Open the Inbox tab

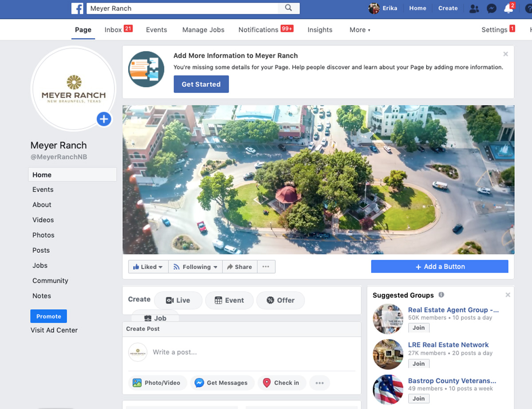click(x=113, y=30)
